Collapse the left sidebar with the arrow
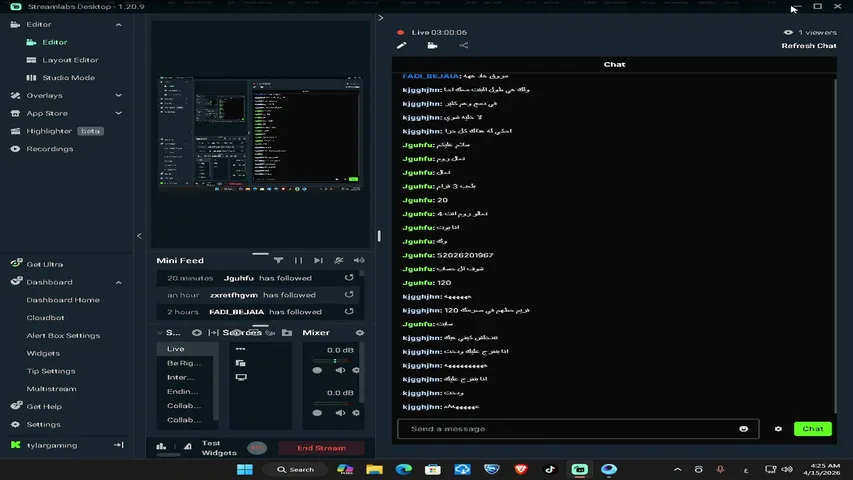Screen dimensions: 853x480 pos(139,236)
